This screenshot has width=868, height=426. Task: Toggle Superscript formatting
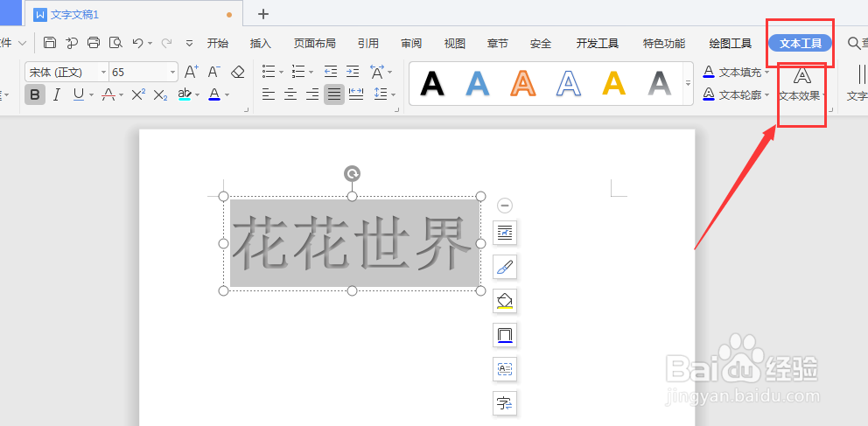(x=138, y=94)
